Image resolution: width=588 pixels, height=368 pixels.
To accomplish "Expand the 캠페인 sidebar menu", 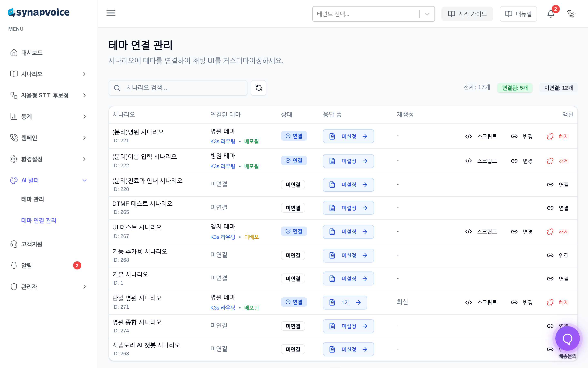I will (x=49, y=138).
